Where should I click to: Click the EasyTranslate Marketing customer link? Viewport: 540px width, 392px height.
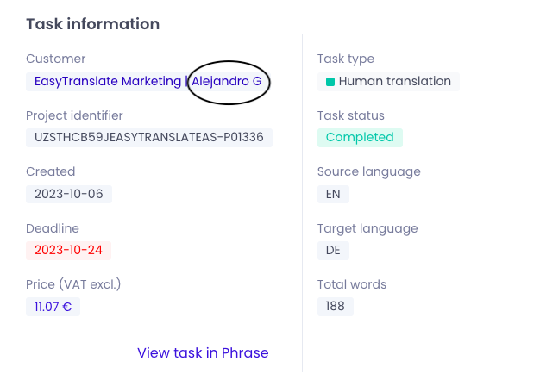pyautogui.click(x=108, y=81)
